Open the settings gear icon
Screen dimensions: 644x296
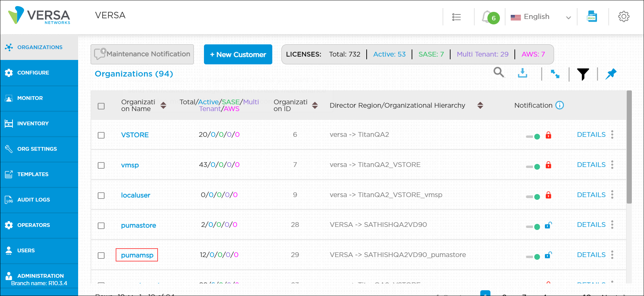pyautogui.click(x=623, y=17)
